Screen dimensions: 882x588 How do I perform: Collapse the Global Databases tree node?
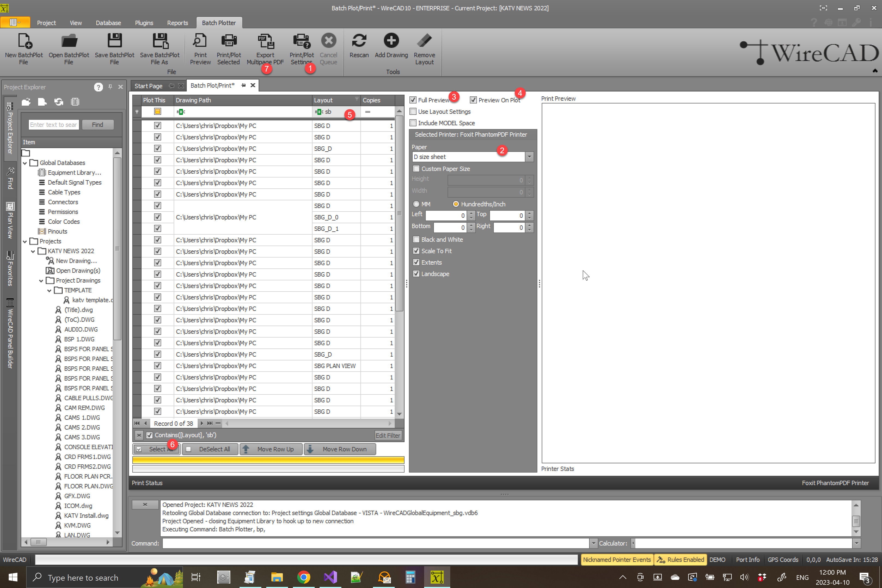click(x=25, y=163)
